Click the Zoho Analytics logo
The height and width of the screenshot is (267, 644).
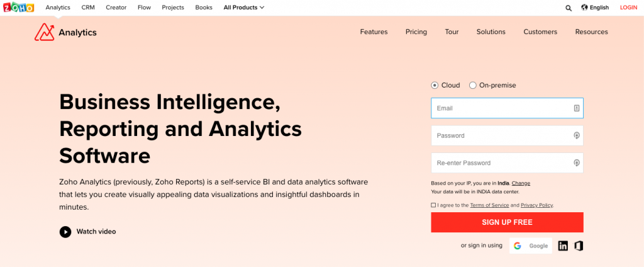(x=65, y=33)
